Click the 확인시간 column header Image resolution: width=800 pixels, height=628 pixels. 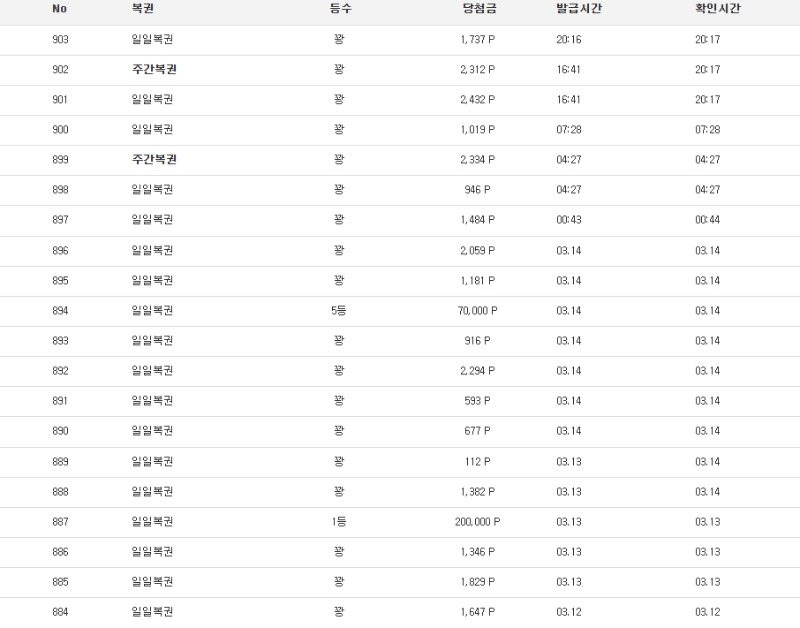point(718,8)
